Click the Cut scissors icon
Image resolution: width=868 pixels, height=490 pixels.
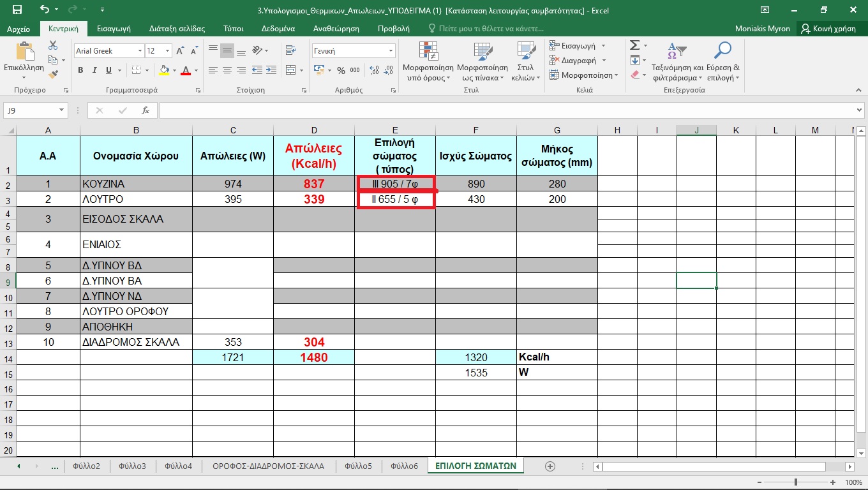pyautogui.click(x=53, y=45)
